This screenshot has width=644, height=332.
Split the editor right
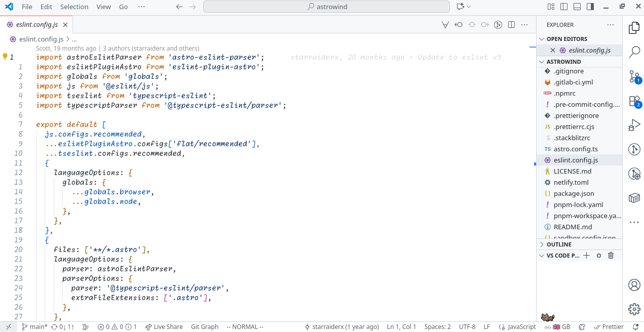pyautogui.click(x=511, y=24)
